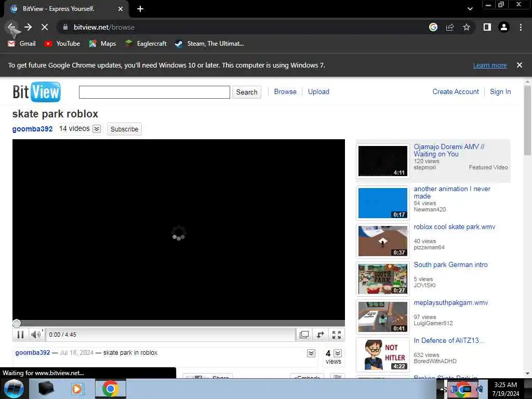This screenshot has width=532, height=399.
Task: Click the Create Account link
Action: (x=455, y=91)
